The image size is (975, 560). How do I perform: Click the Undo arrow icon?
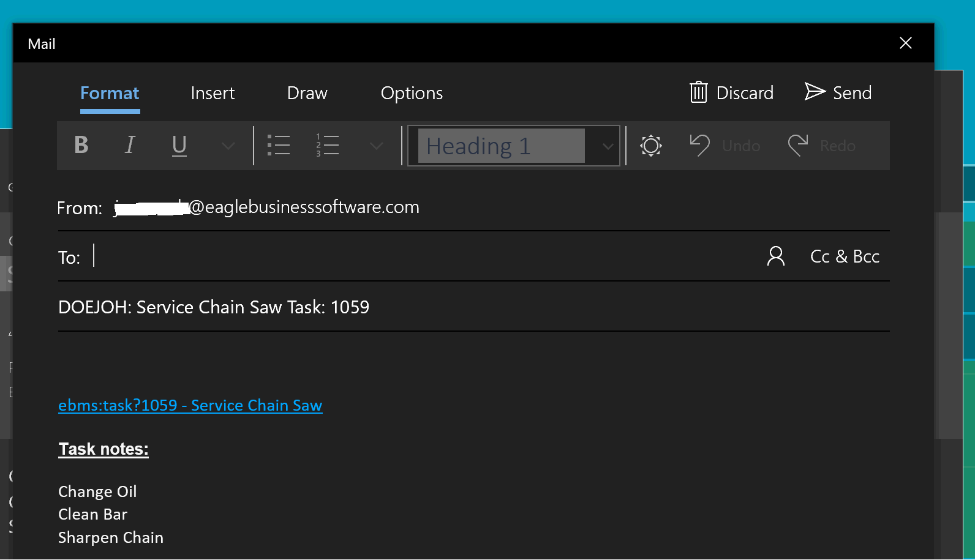(699, 146)
